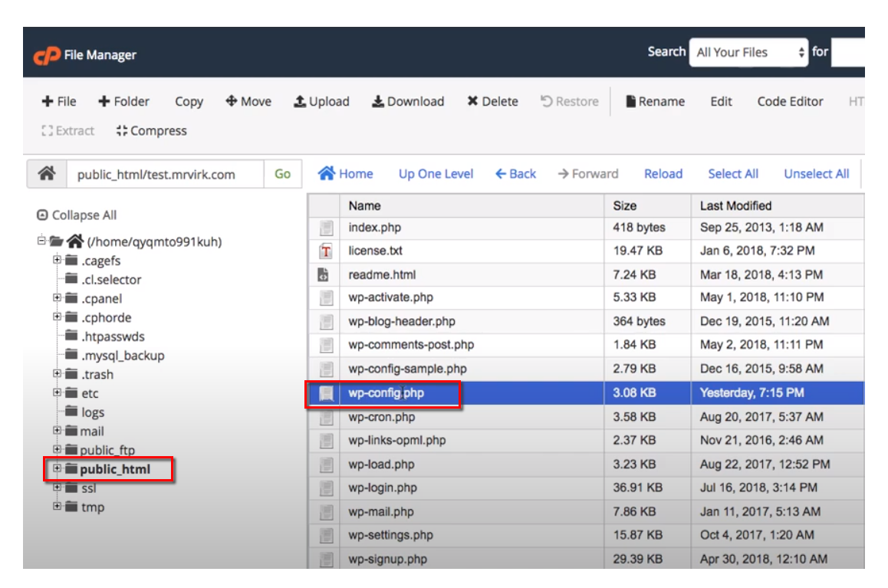Select the wp-links-opml.php file name
Viewport: 888px width, 588px height.
[397, 440]
